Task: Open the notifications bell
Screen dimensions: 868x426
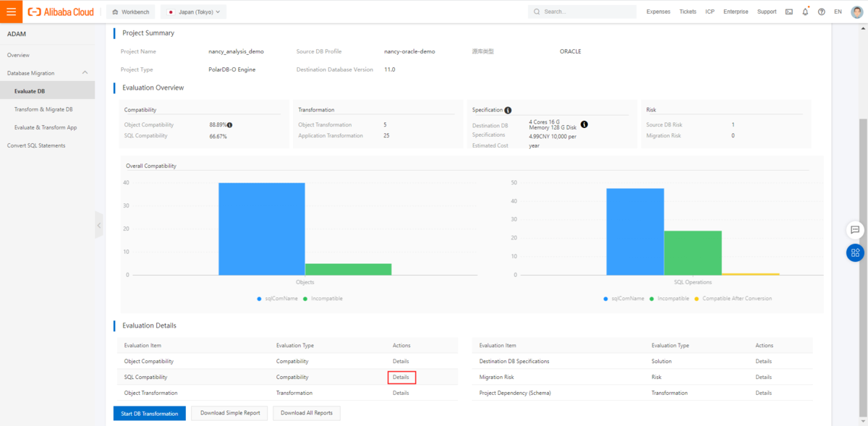Action: click(x=805, y=12)
